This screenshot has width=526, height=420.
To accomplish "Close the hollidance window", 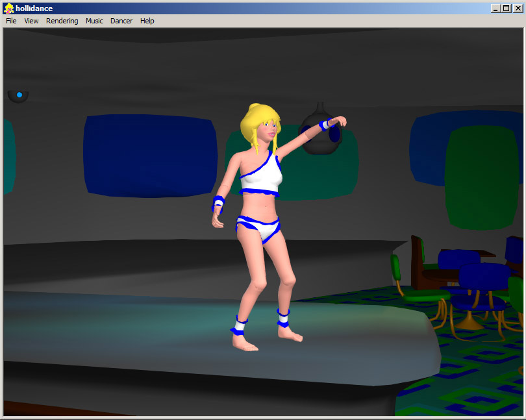I will pos(518,8).
